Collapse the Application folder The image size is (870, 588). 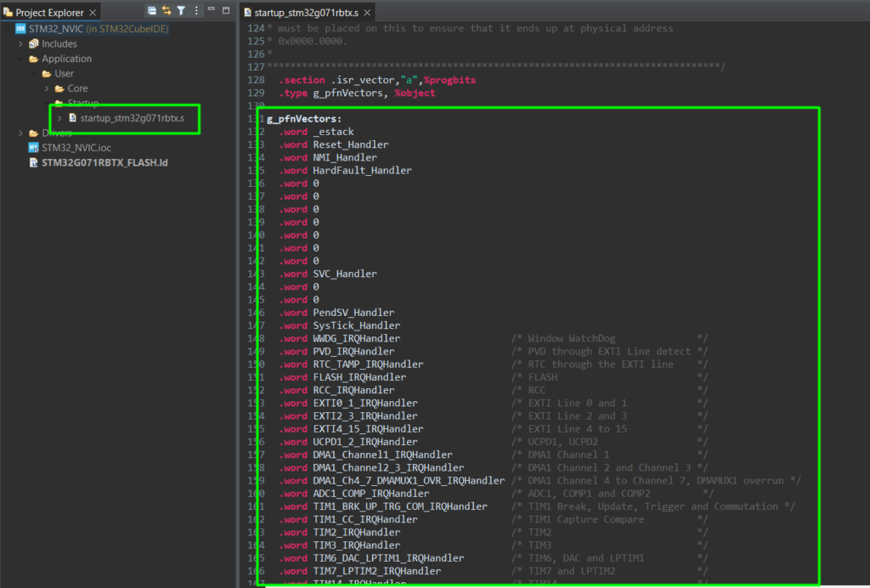[x=20, y=59]
